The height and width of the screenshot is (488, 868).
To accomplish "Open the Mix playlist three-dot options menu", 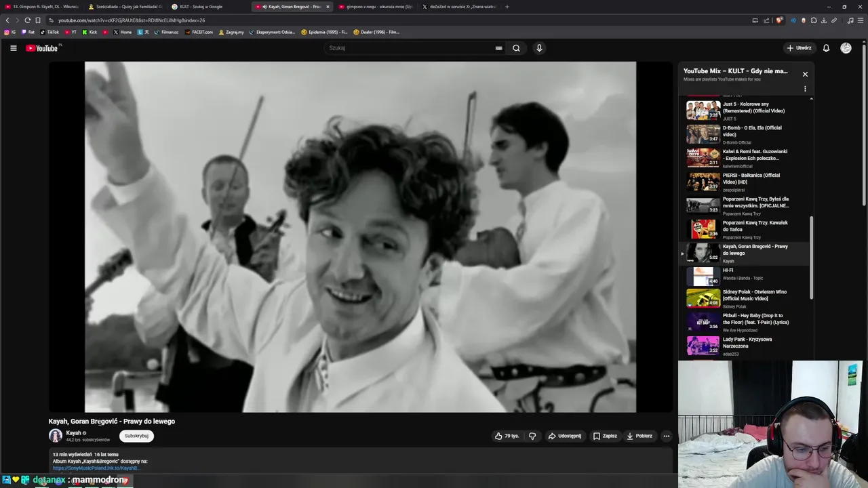I will 805,89.
